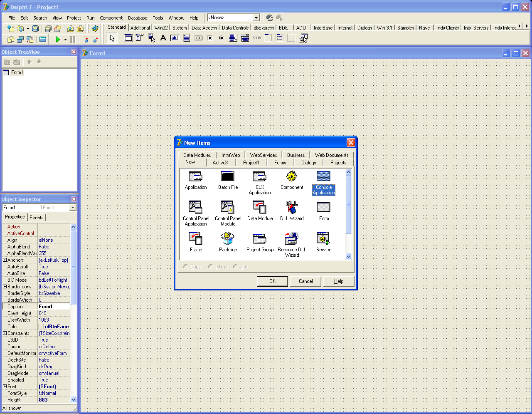This screenshot has height=414, width=532.
Task: Click the Open file toolbar icon
Action: point(20,29)
